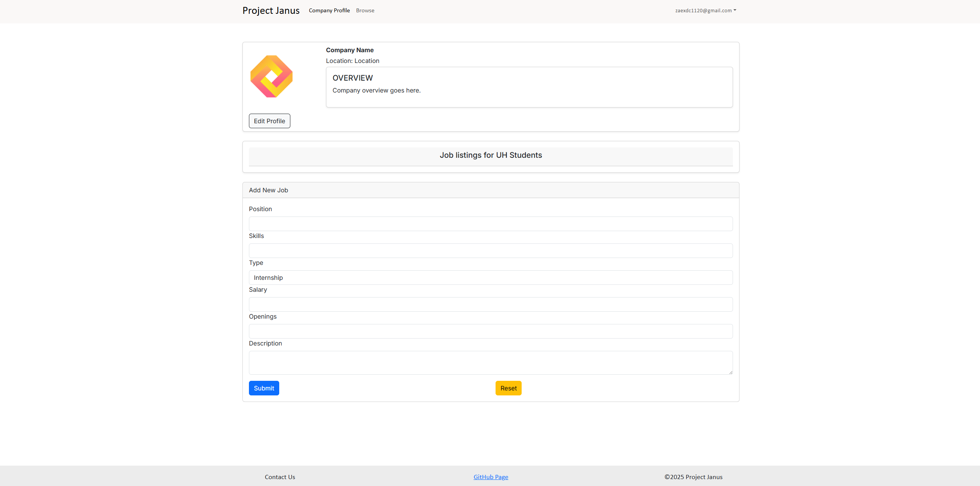Click Contact Us in the footer
This screenshot has height=486, width=980.
[280, 477]
